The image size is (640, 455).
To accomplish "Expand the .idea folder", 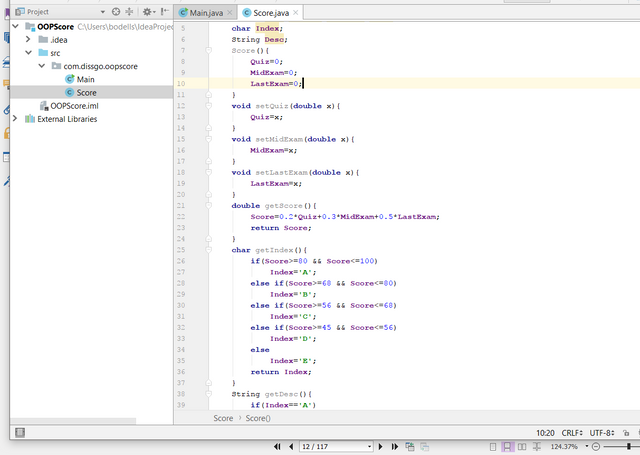I will (28, 40).
